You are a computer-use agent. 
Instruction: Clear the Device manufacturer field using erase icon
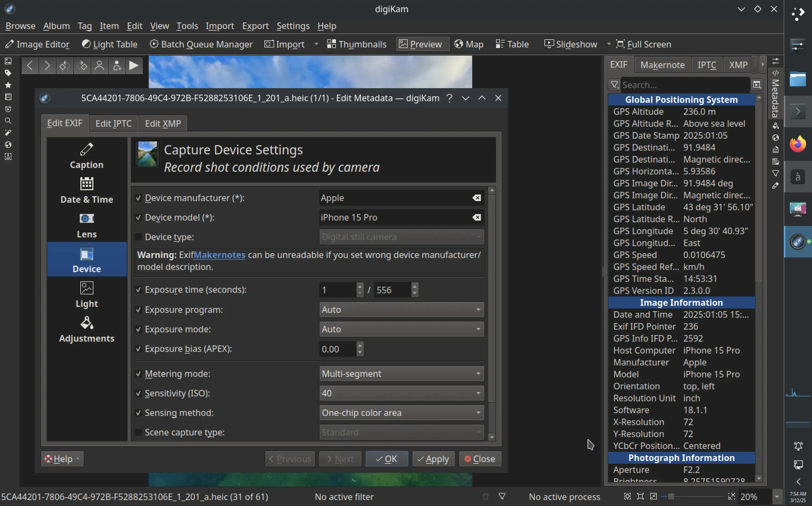[x=477, y=198]
